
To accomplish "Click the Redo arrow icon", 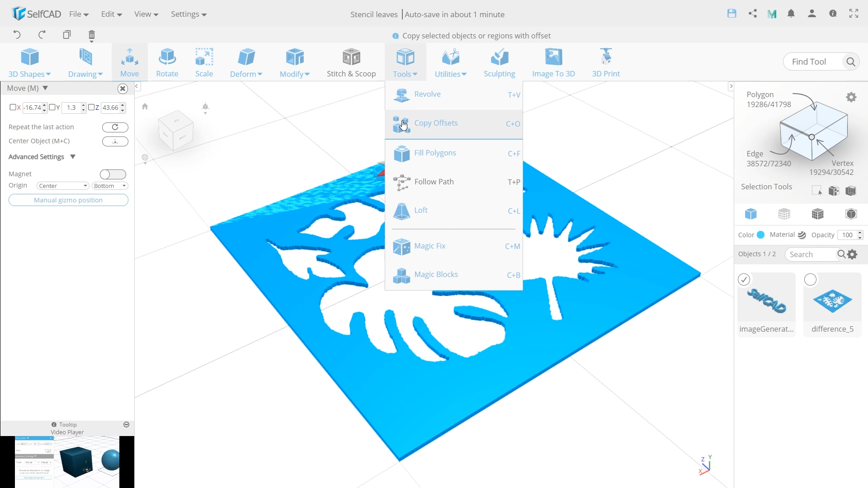I will click(x=42, y=35).
